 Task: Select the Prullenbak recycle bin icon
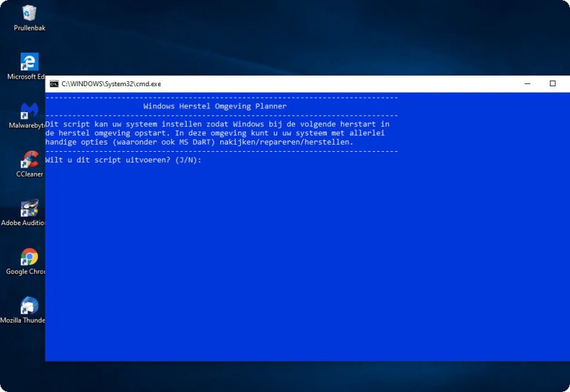tap(29, 13)
